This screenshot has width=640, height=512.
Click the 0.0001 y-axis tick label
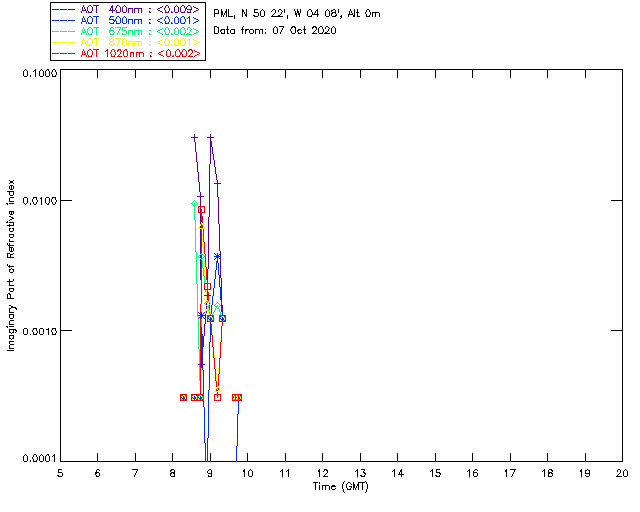(40, 459)
